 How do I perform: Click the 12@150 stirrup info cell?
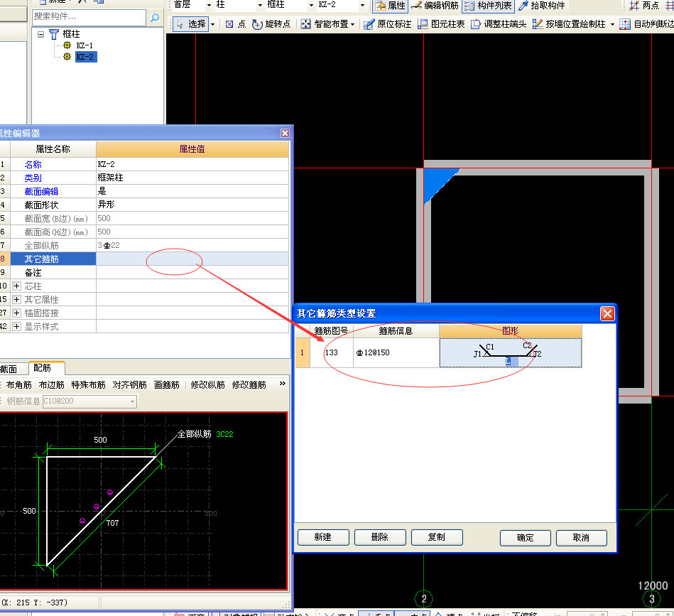(x=396, y=352)
